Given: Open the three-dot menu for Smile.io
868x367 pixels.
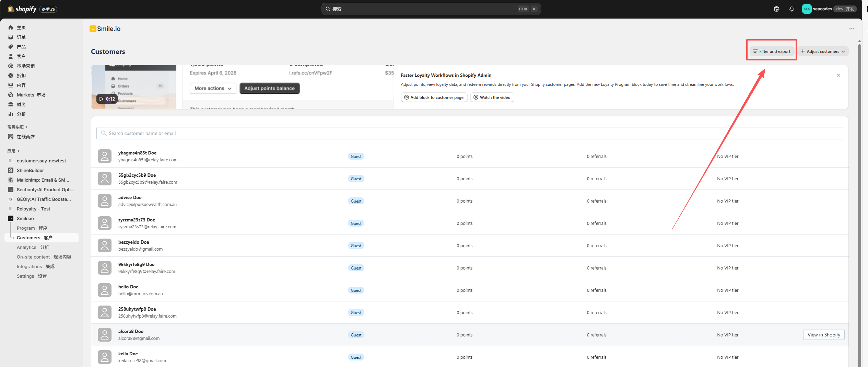Looking at the screenshot, I should 852,29.
